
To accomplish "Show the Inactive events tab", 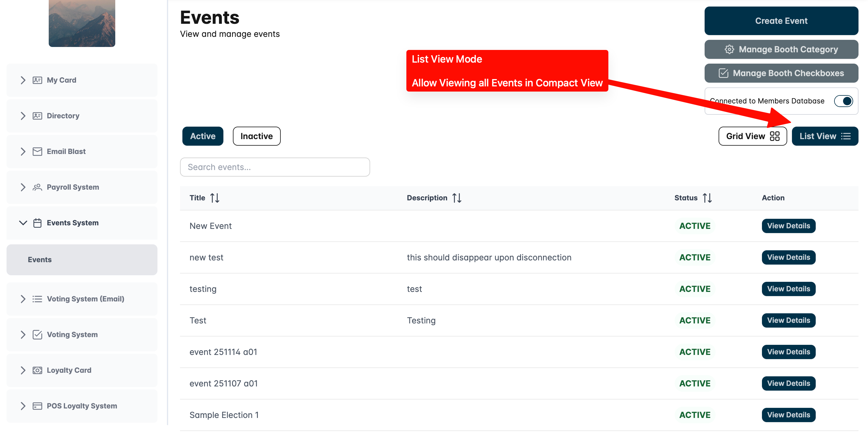I will point(256,136).
